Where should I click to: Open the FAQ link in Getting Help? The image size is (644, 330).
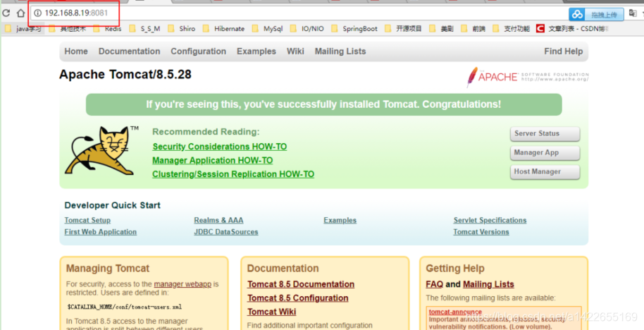coord(435,284)
